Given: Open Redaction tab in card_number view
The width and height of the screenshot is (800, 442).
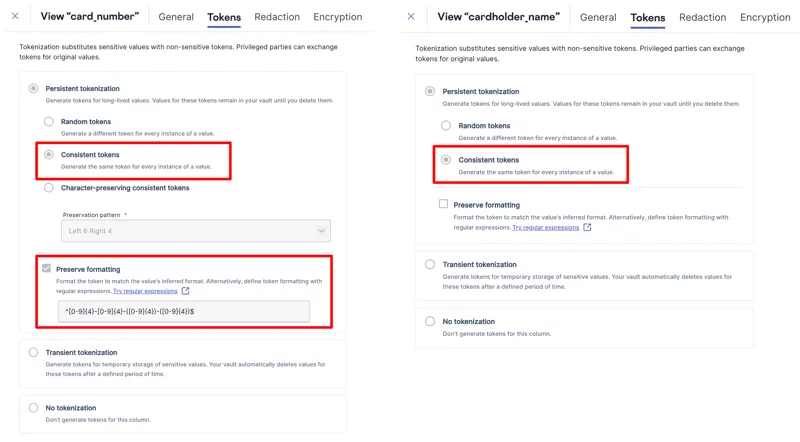Looking at the screenshot, I should pos(277,17).
